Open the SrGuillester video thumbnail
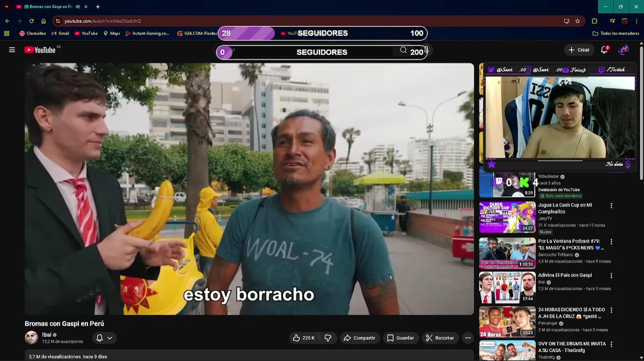This screenshot has width=644, height=361. 507,185
